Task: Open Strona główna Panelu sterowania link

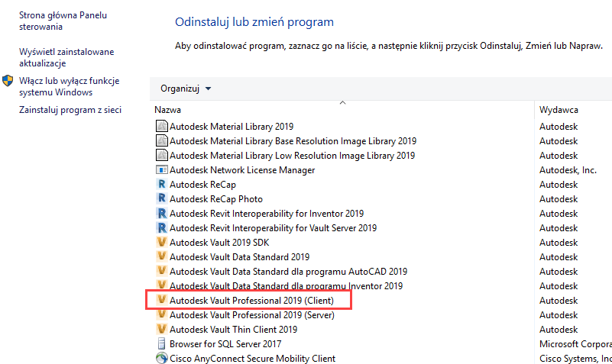Action: point(61,21)
